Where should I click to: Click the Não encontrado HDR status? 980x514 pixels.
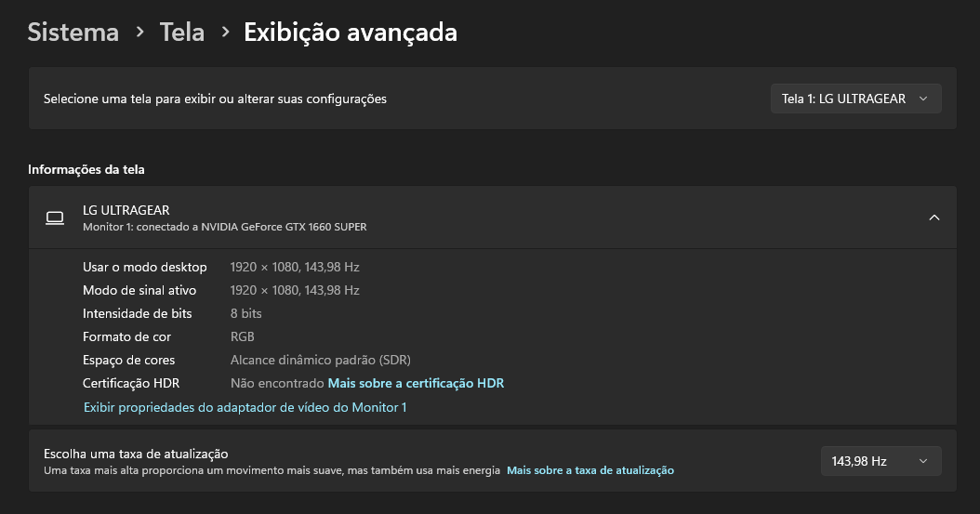click(277, 384)
